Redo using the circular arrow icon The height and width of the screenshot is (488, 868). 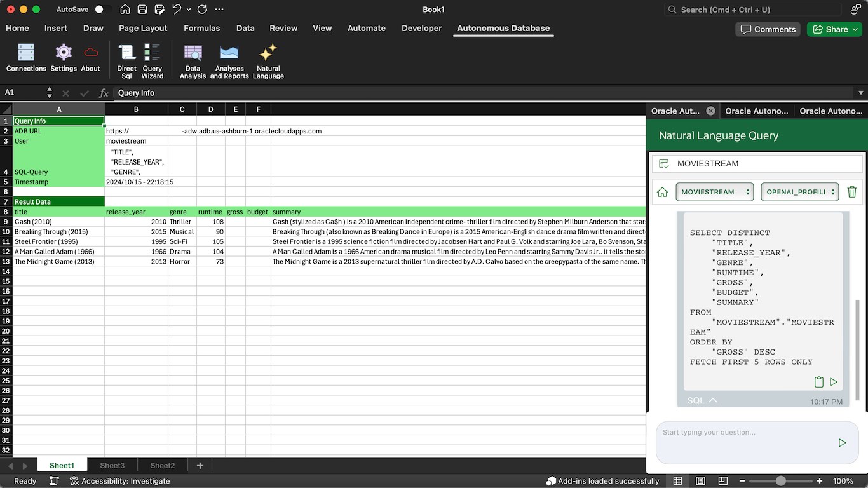click(202, 10)
